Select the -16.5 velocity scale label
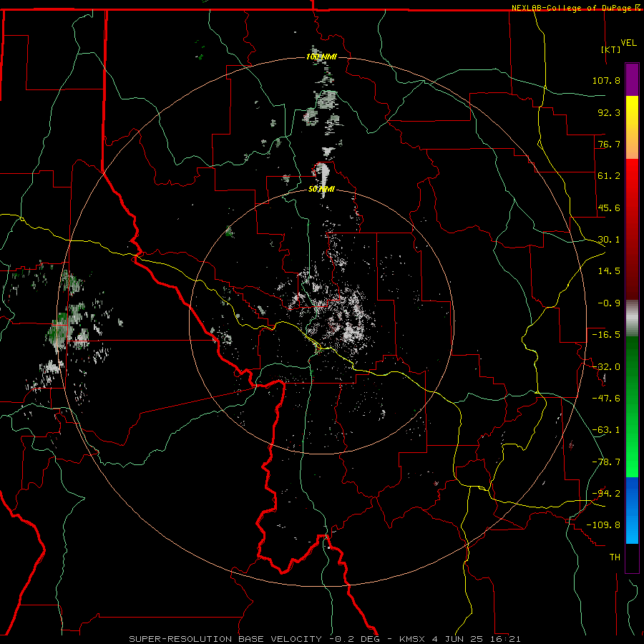The width and height of the screenshot is (644, 644). [x=606, y=335]
